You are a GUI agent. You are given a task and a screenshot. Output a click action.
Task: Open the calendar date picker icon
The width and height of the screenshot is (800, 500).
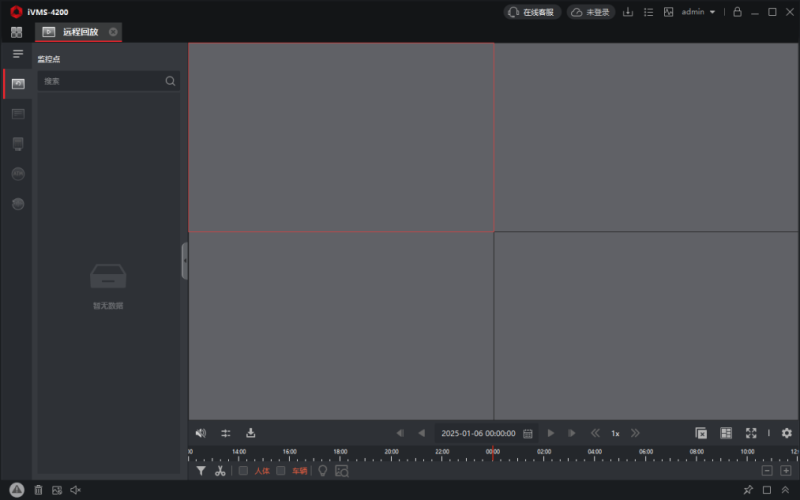tap(528, 433)
